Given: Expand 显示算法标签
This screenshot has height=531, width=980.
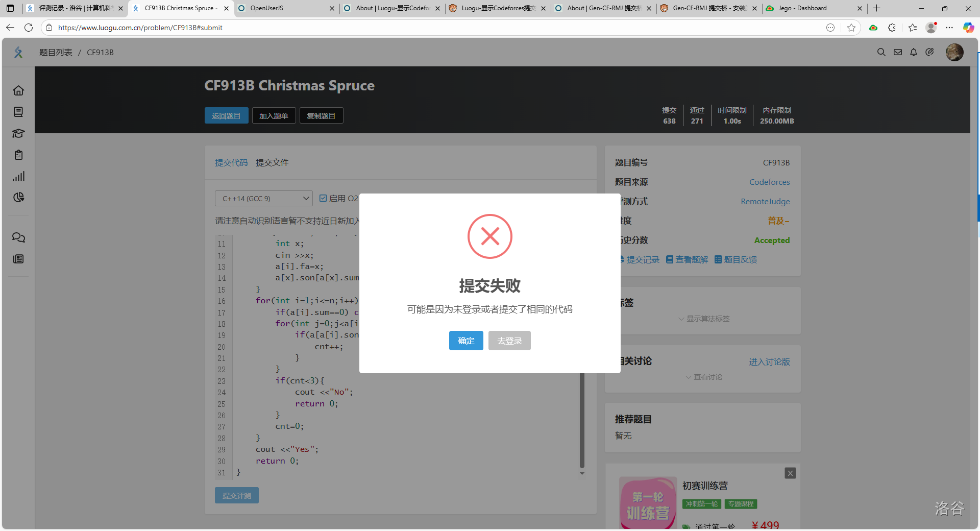Looking at the screenshot, I should click(703, 319).
